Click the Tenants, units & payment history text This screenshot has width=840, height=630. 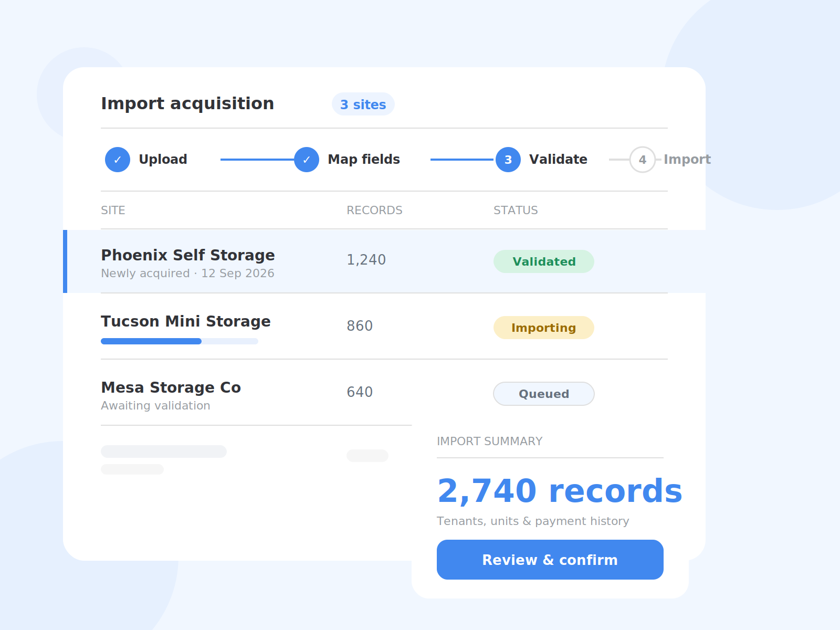pos(533,521)
